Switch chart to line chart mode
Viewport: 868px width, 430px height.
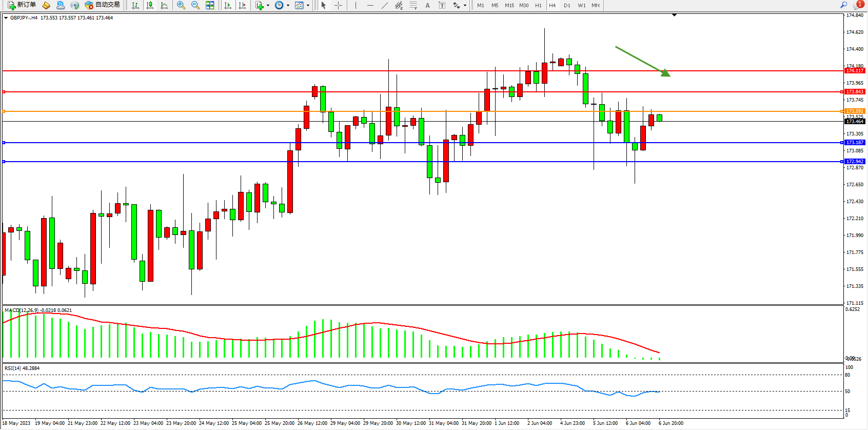[x=164, y=5]
